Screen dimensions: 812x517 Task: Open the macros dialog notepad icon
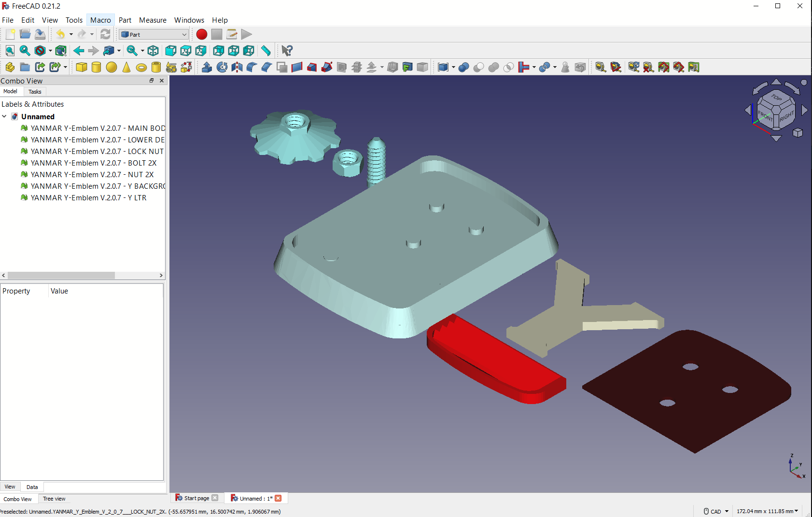[232, 34]
